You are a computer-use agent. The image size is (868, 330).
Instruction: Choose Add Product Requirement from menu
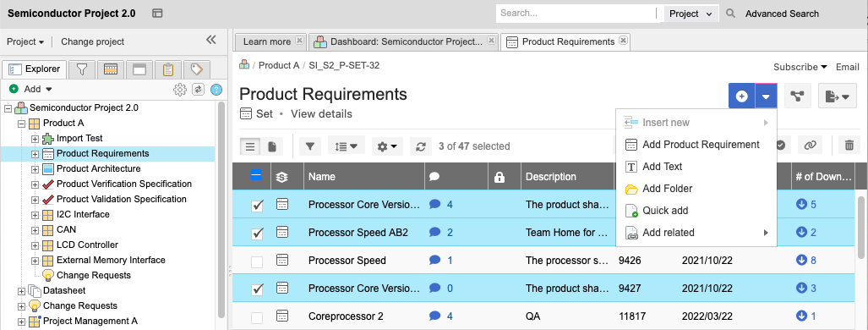click(696, 145)
